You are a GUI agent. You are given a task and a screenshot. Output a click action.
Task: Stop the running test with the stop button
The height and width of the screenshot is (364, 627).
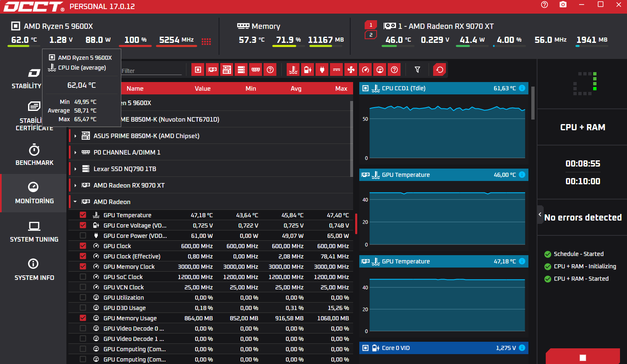(x=583, y=357)
